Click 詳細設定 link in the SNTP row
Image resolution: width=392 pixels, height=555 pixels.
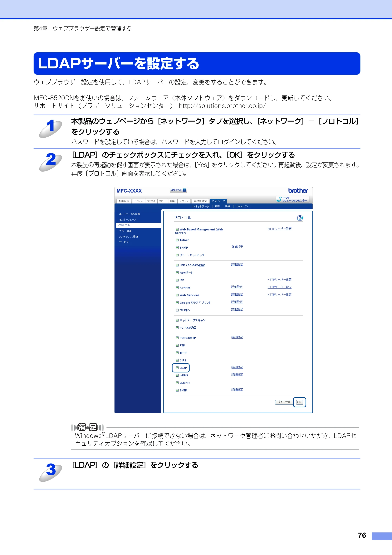coord(237,390)
